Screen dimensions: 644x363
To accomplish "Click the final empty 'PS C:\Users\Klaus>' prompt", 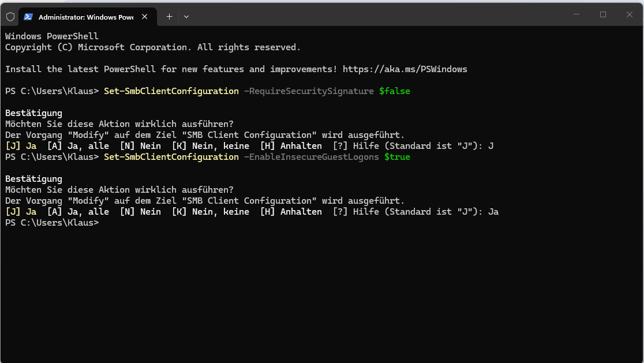I will pyautogui.click(x=52, y=223).
